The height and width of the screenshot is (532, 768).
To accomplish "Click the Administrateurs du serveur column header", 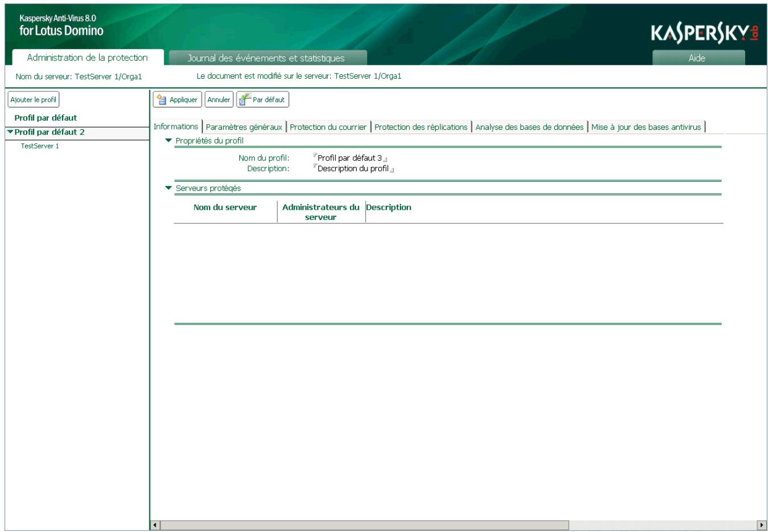I will [321, 212].
